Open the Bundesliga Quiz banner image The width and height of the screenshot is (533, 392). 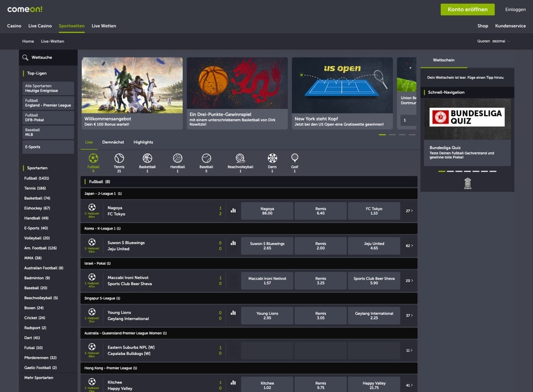tap(467, 119)
